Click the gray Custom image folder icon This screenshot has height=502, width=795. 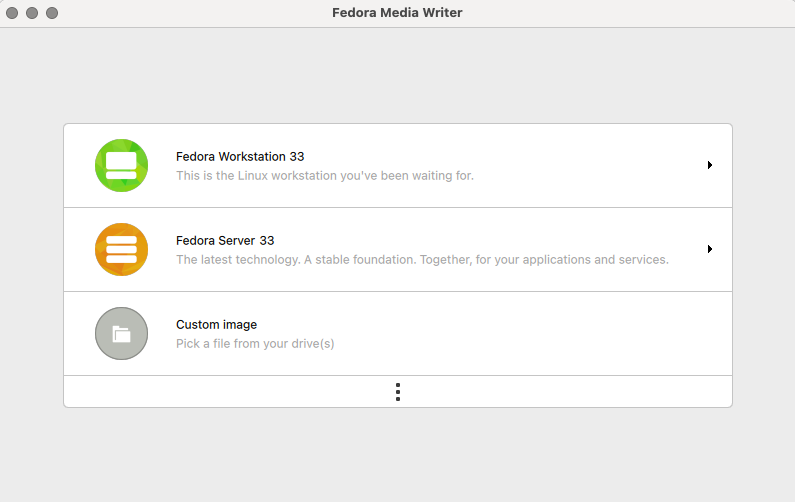[x=121, y=334]
